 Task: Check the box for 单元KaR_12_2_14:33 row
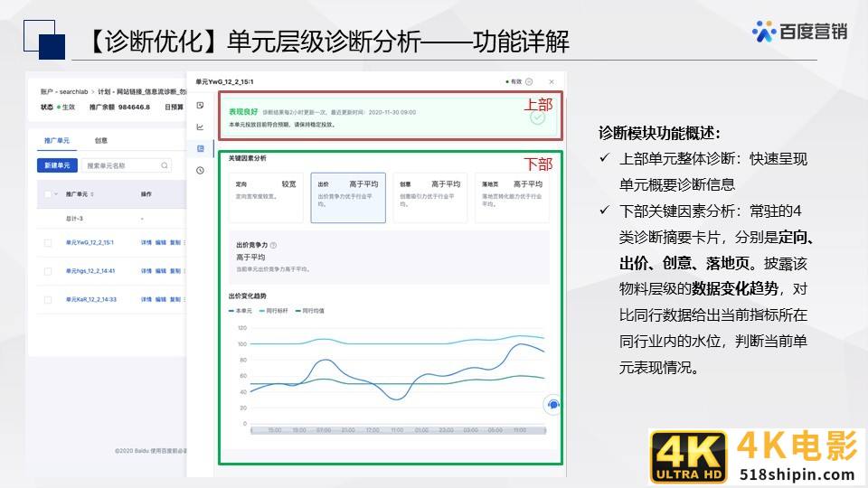(x=48, y=300)
